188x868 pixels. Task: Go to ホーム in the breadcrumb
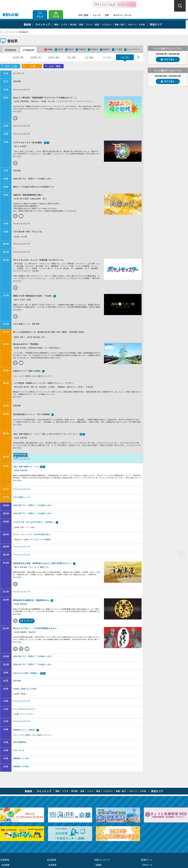[x=3, y=32]
